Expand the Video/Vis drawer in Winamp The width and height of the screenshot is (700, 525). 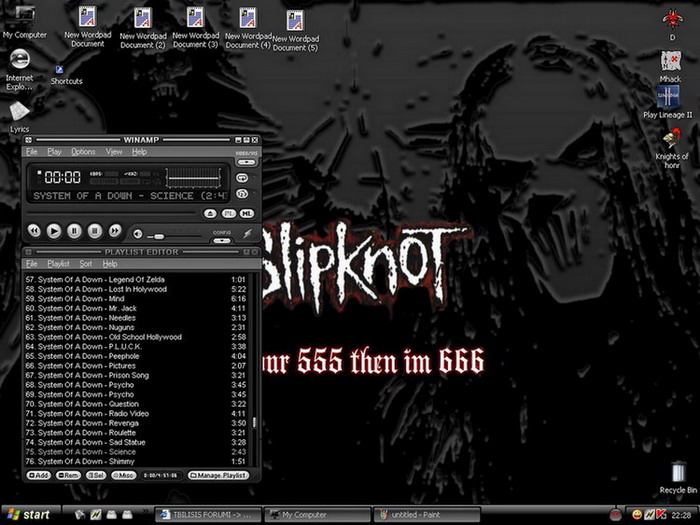click(246, 162)
